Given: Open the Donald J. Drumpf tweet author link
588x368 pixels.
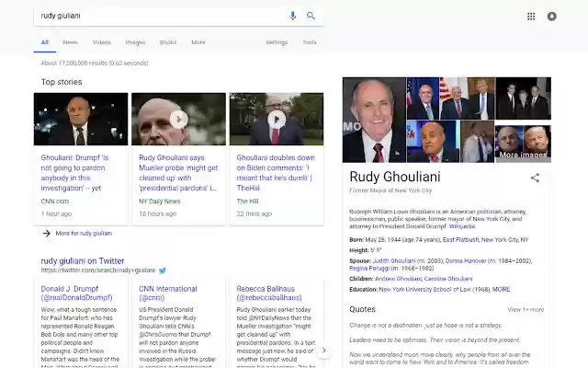Looking at the screenshot, I should pos(76,293).
